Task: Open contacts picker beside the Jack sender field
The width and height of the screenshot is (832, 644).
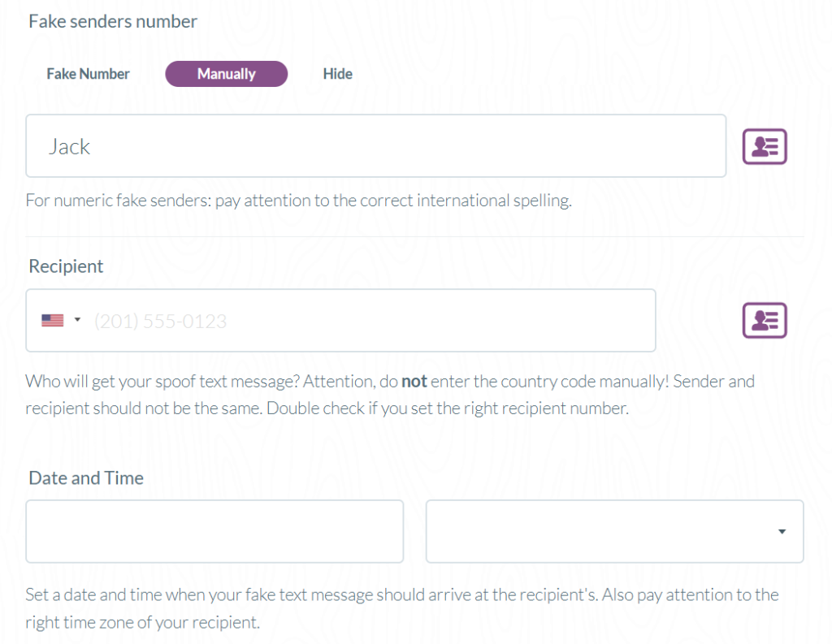Action: (764, 146)
